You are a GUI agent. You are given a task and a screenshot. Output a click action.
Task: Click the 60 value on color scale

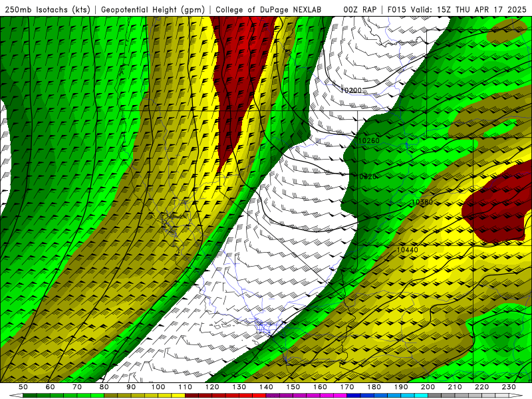coord(51,387)
